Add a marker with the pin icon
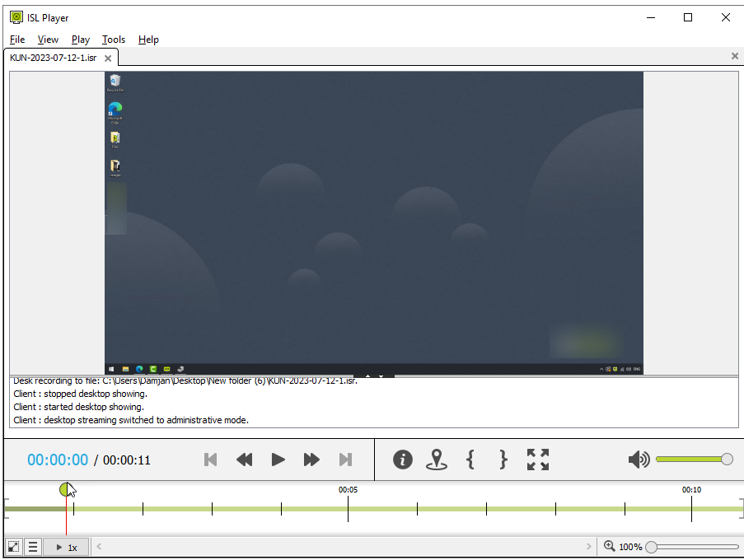 point(436,460)
